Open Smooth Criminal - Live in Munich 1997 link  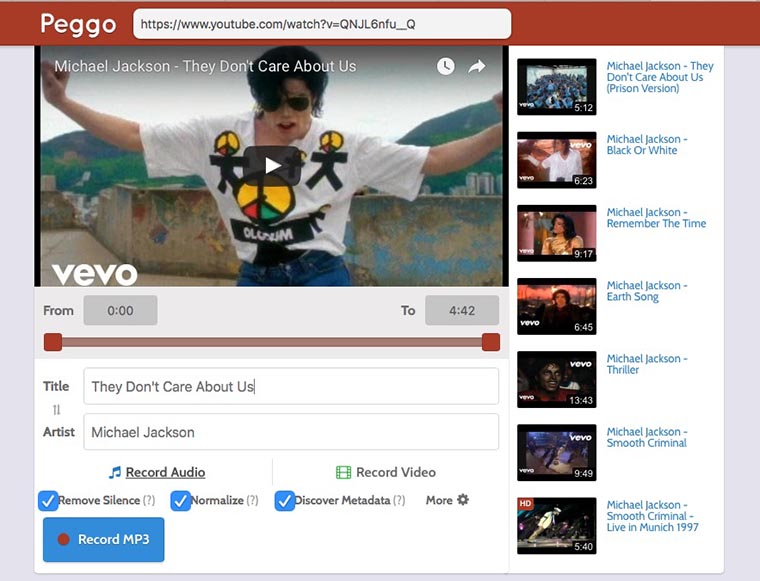[652, 516]
